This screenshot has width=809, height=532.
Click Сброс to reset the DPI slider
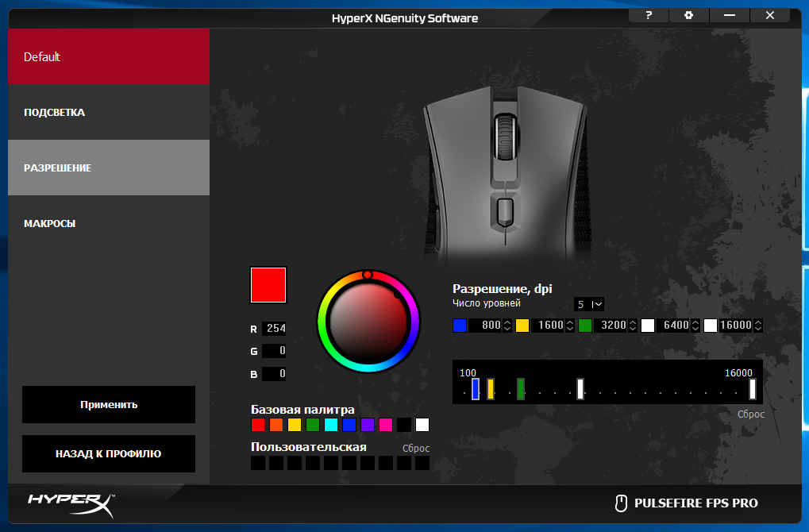(749, 414)
